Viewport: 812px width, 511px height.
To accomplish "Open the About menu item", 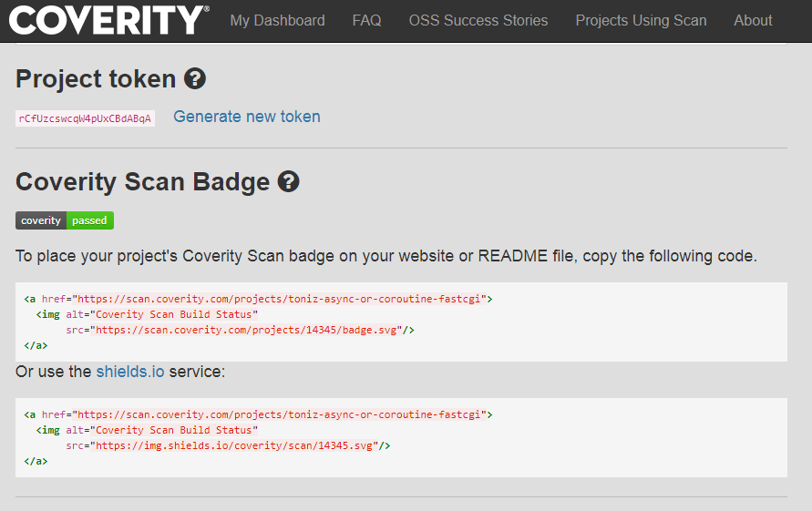I will pos(753,20).
